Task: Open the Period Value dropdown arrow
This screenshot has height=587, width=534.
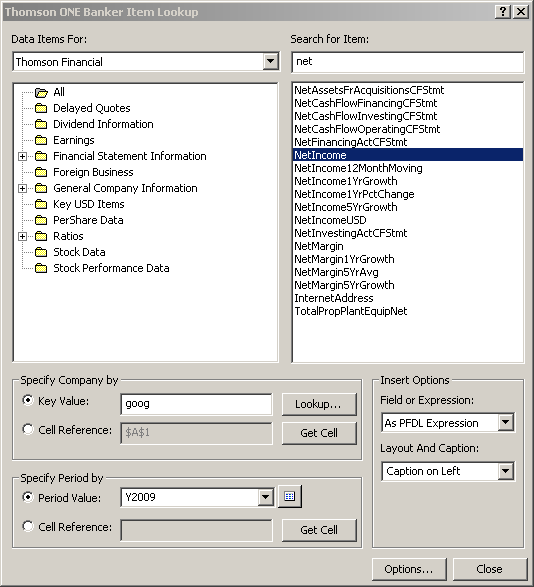Action: pos(266,497)
